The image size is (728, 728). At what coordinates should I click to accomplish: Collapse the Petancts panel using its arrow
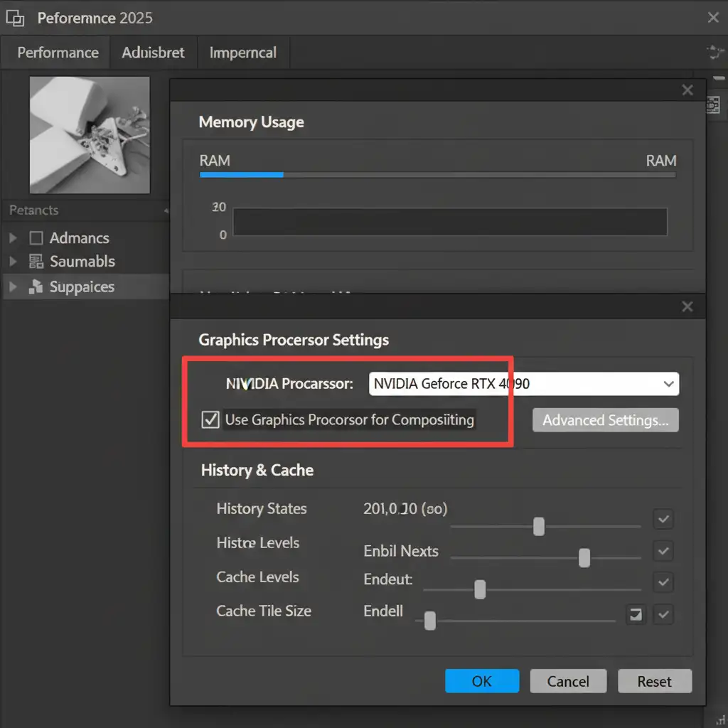coord(166,210)
